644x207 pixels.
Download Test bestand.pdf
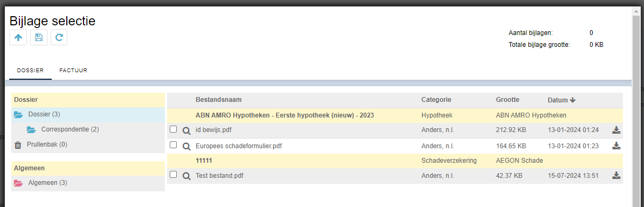pos(616,176)
